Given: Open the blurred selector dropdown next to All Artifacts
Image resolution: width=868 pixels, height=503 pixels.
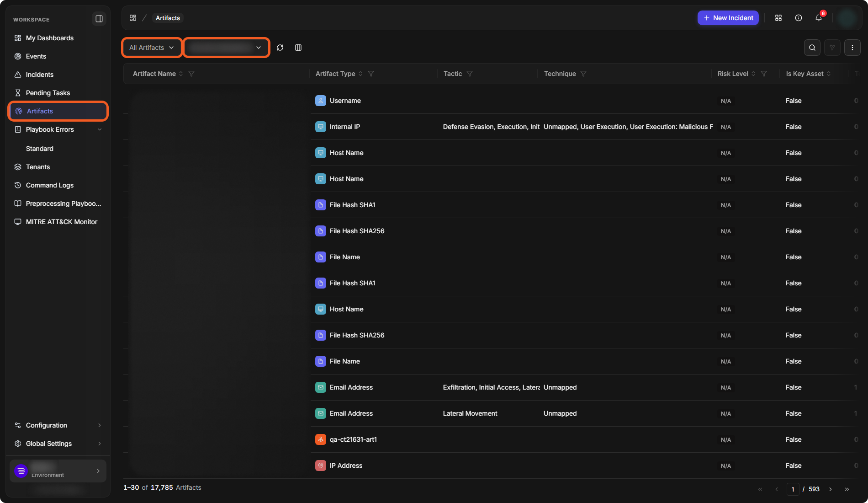Looking at the screenshot, I should [x=226, y=48].
